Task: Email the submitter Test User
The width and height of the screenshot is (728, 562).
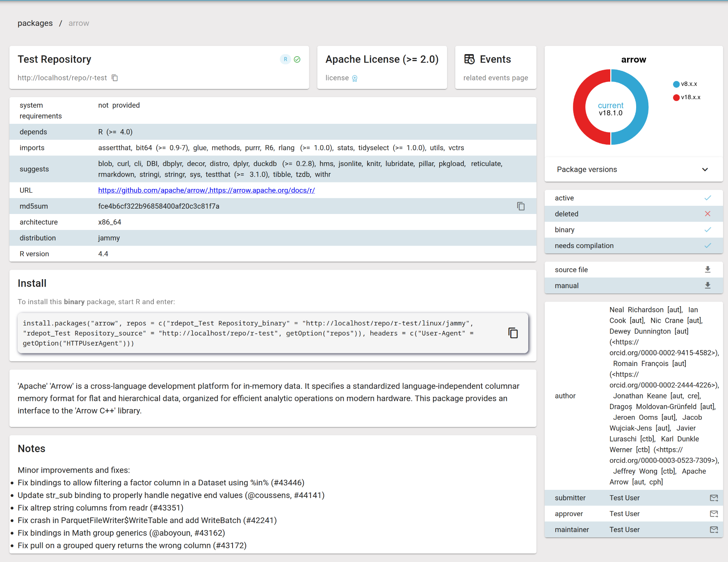Action: (x=714, y=498)
